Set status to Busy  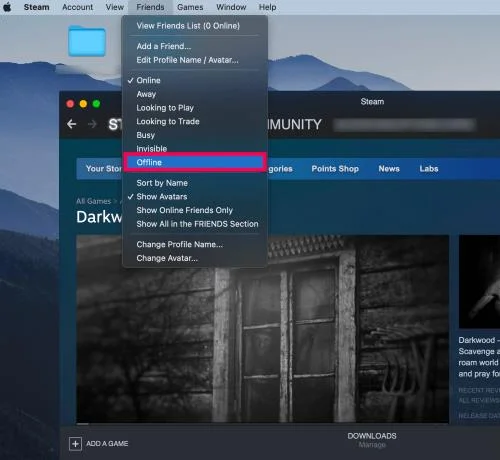click(195, 135)
